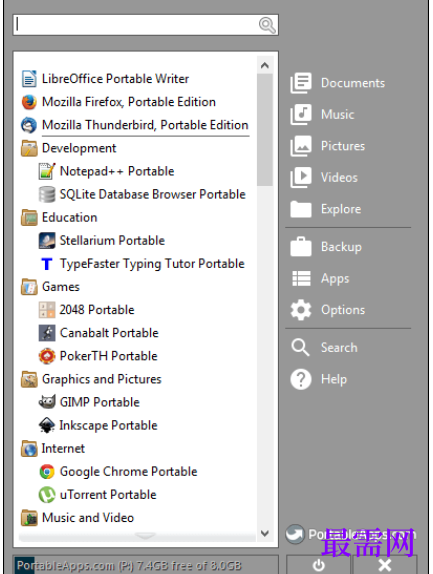Open LibreOffice Portable Writer icon

pos(29,79)
